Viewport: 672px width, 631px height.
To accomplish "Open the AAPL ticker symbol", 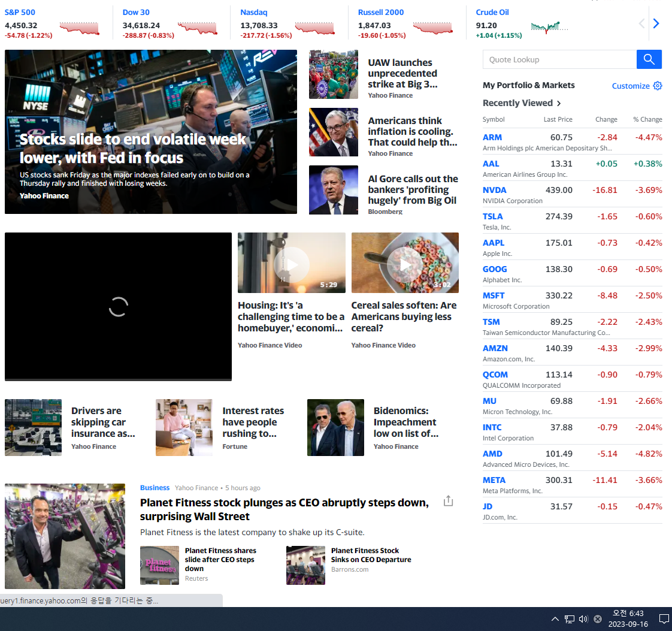I will [x=494, y=243].
